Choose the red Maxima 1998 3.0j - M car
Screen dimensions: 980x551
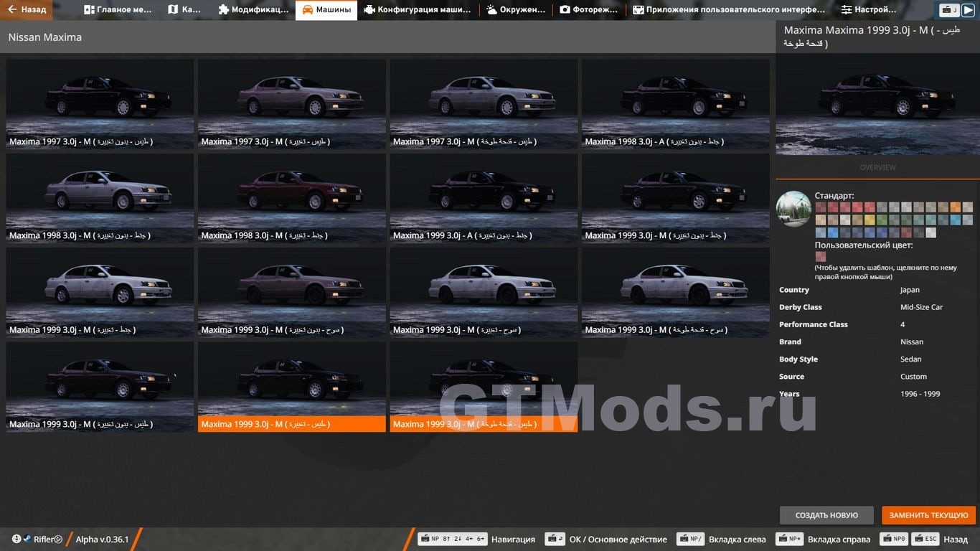click(292, 198)
